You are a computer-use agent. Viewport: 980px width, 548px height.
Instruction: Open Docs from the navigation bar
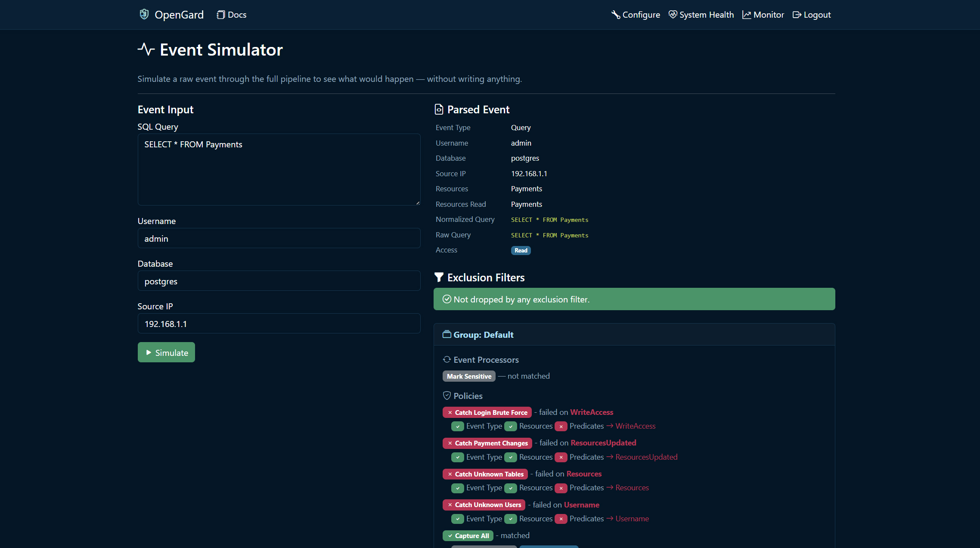click(x=231, y=14)
